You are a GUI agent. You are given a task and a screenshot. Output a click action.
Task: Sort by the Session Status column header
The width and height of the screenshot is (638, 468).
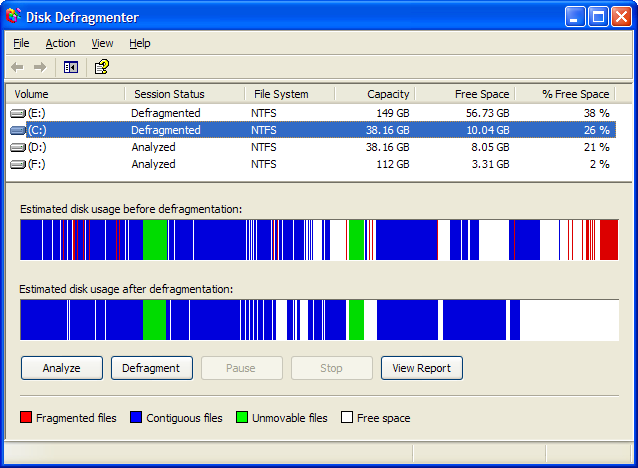(x=184, y=94)
